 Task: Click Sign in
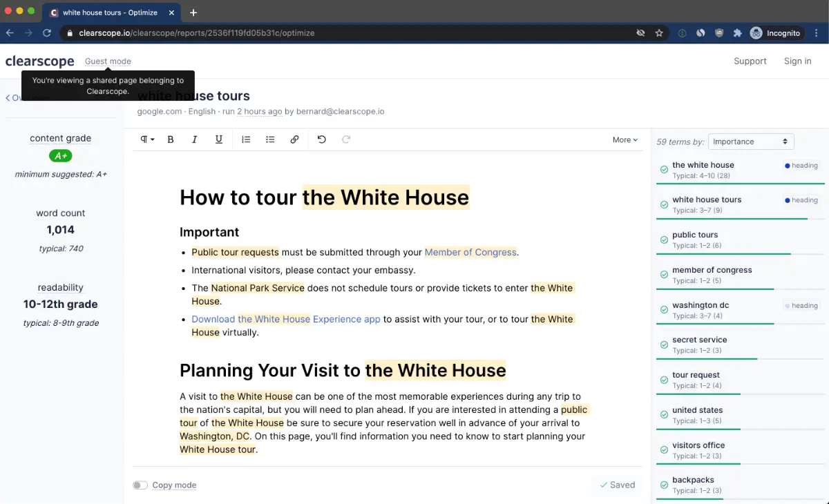797,61
